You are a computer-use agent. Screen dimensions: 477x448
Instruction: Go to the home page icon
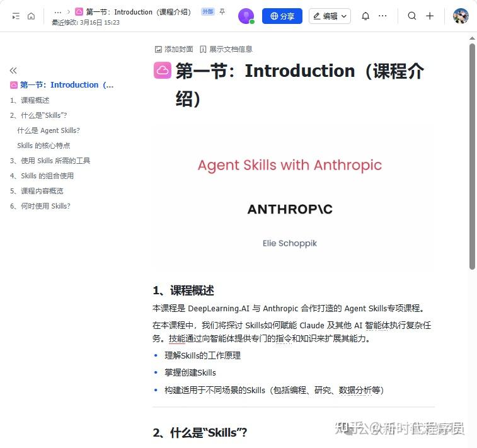coord(31,16)
